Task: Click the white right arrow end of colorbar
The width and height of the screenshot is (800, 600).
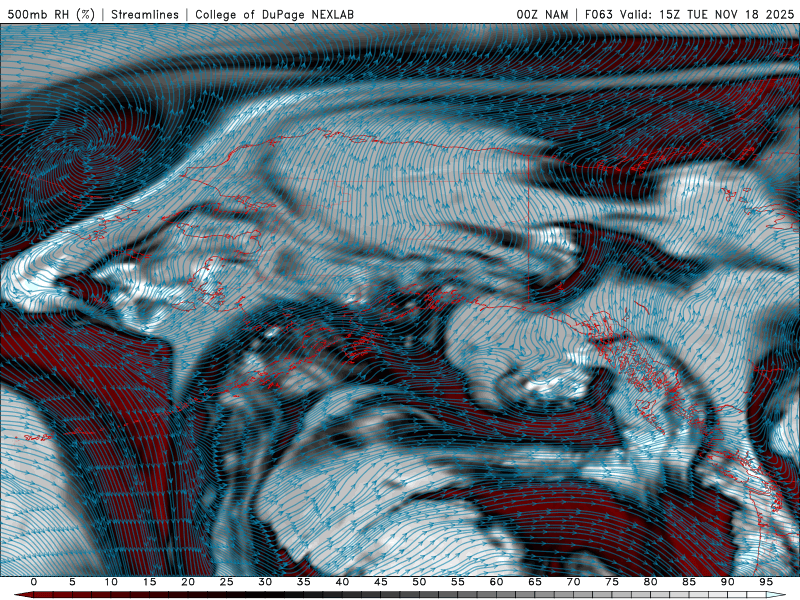Action: click(776, 595)
